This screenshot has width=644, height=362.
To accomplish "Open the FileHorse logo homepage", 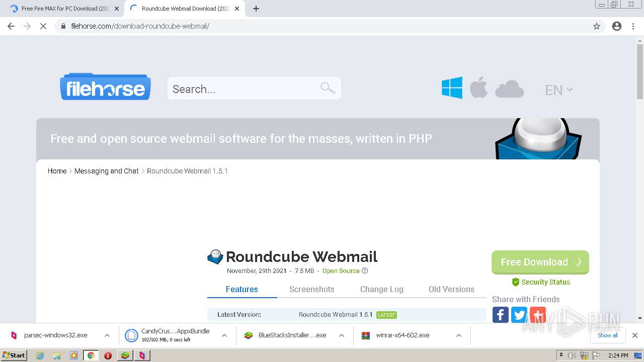I will click(x=105, y=86).
